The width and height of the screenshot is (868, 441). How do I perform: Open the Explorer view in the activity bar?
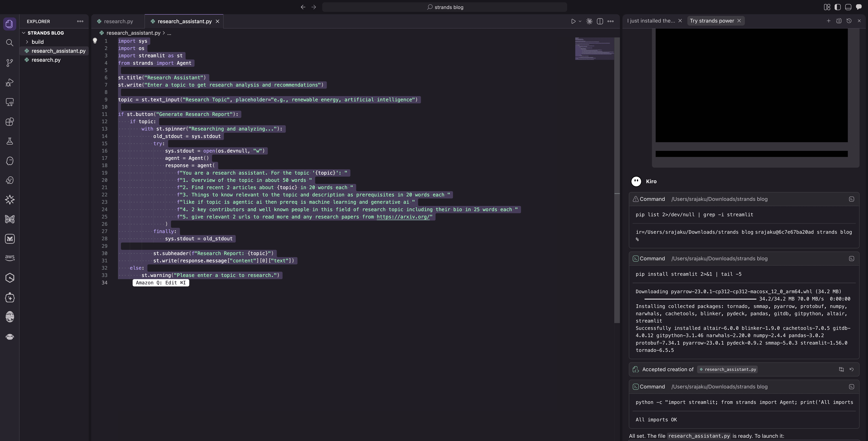coord(10,24)
